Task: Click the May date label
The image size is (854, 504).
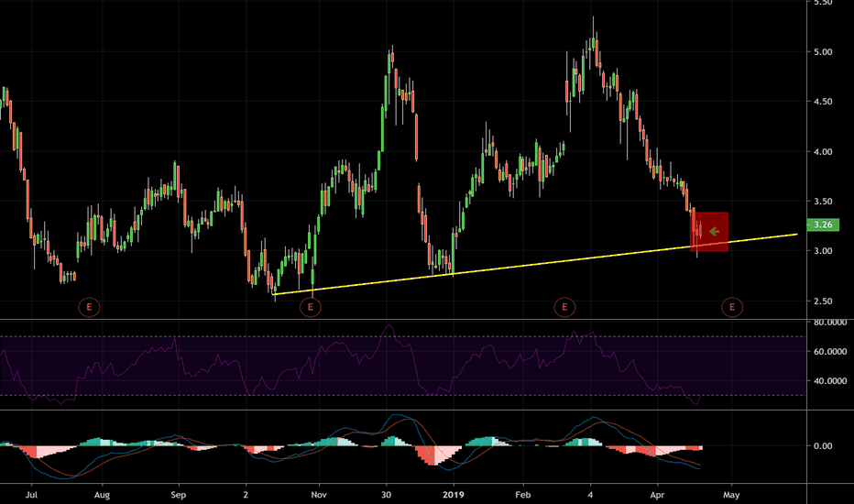Action: (731, 495)
